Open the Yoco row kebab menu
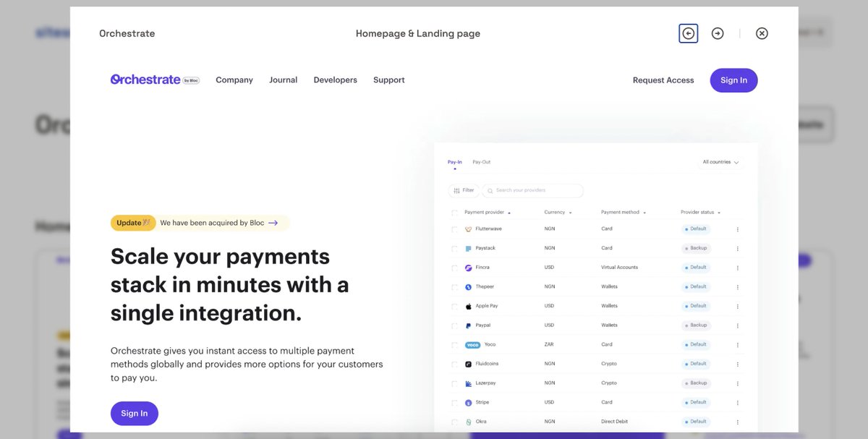Image resolution: width=868 pixels, height=439 pixels. [738, 345]
